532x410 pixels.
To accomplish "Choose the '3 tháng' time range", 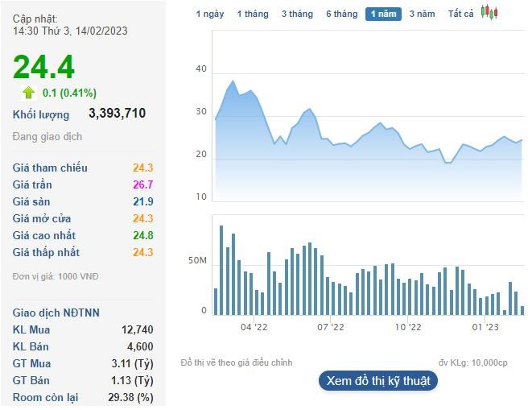I will click(297, 14).
